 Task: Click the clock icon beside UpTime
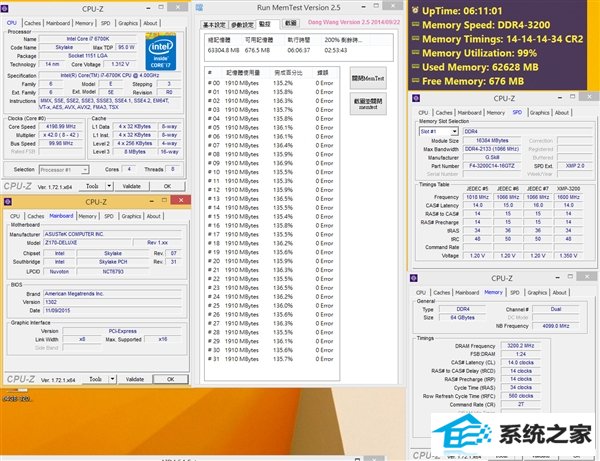pos(415,10)
